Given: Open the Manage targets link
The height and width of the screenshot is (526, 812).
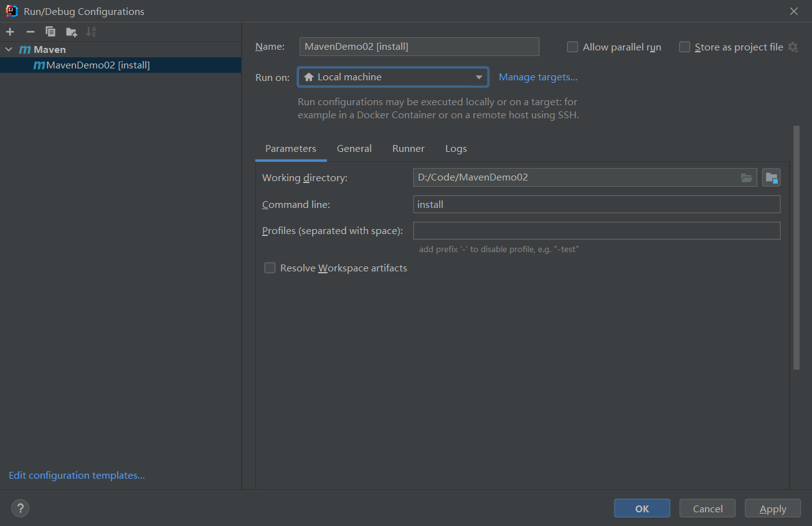Looking at the screenshot, I should (x=538, y=77).
